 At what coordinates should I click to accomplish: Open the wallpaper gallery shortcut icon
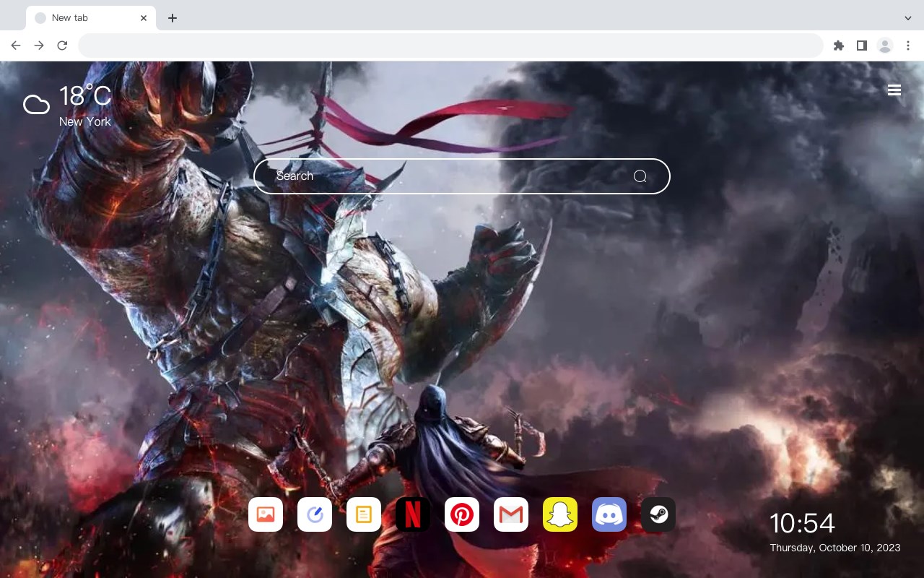click(266, 514)
